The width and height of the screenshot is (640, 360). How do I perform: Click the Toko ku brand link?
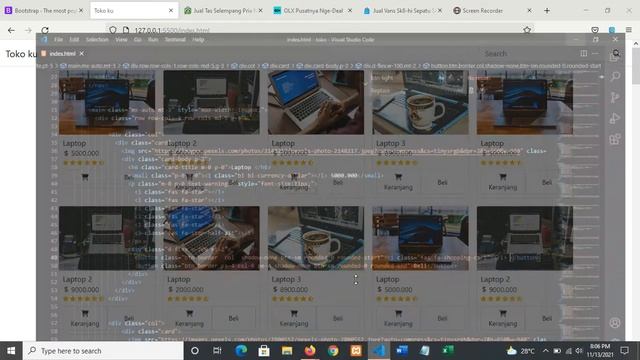point(21,54)
